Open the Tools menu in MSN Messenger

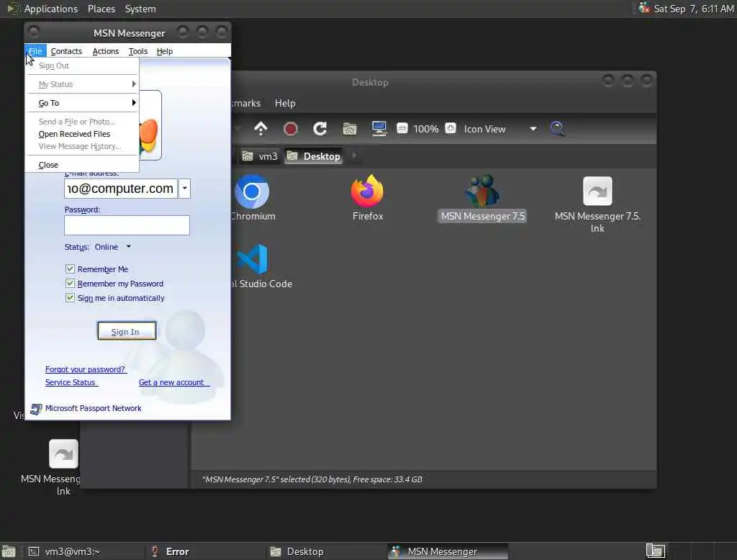[x=137, y=51]
